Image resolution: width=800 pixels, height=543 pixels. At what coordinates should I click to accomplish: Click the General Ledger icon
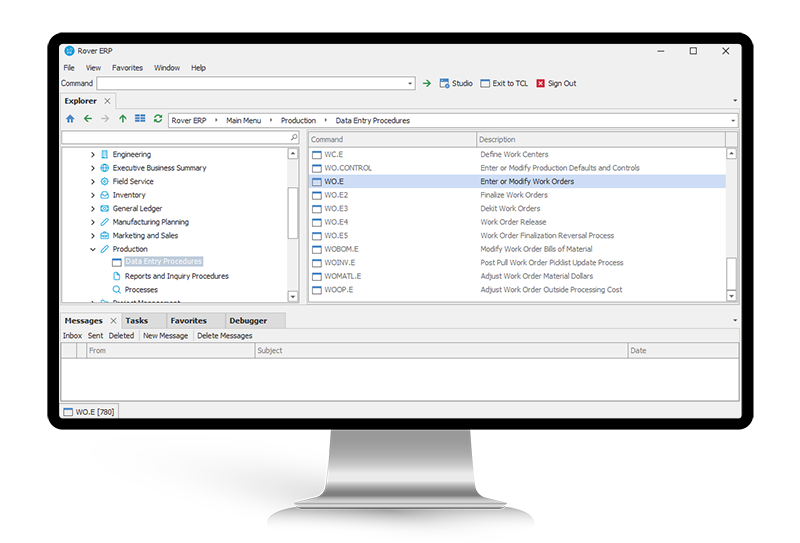(x=105, y=208)
